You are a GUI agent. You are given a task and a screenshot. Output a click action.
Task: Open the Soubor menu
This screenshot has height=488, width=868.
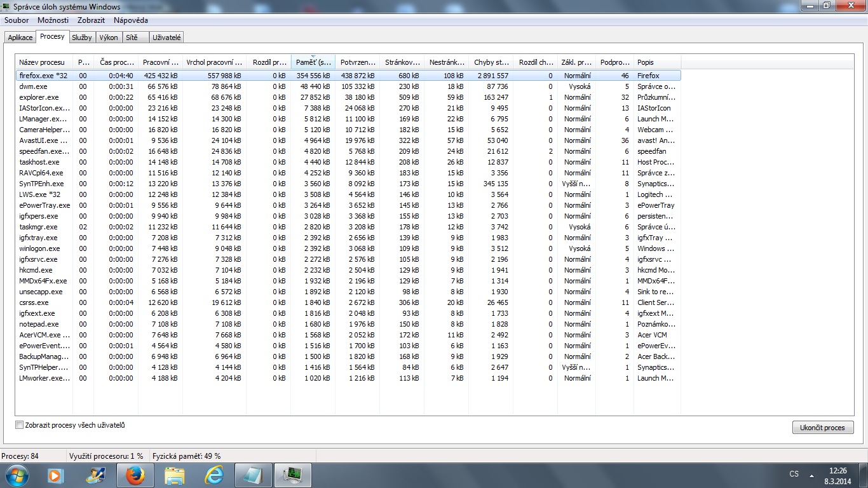click(x=17, y=20)
